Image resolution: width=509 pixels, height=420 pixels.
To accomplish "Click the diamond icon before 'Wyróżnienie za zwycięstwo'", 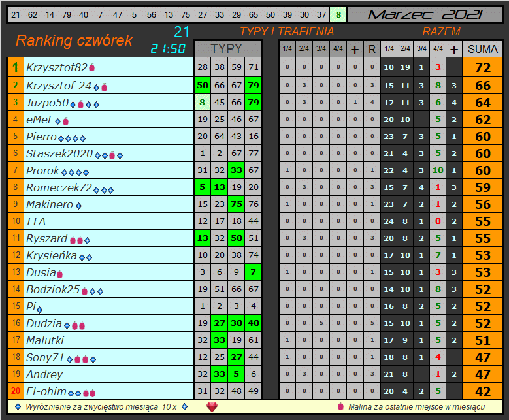I will pyautogui.click(x=18, y=406).
